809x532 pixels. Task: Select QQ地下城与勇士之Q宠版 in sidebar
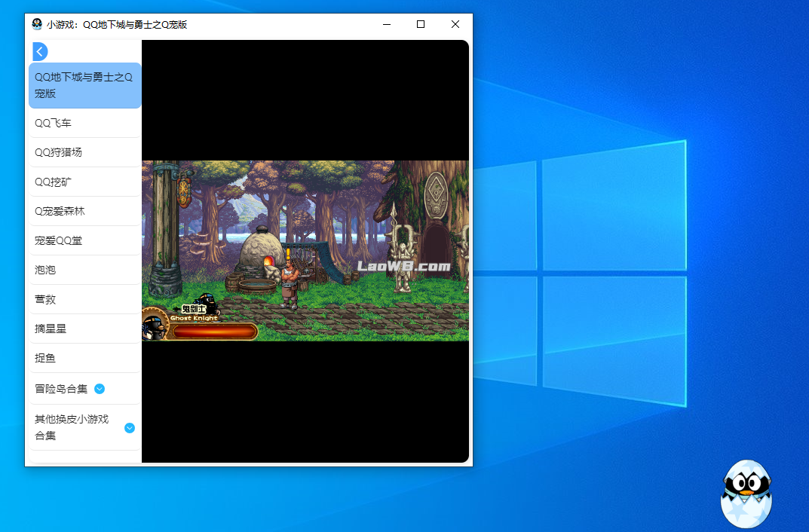[85, 86]
